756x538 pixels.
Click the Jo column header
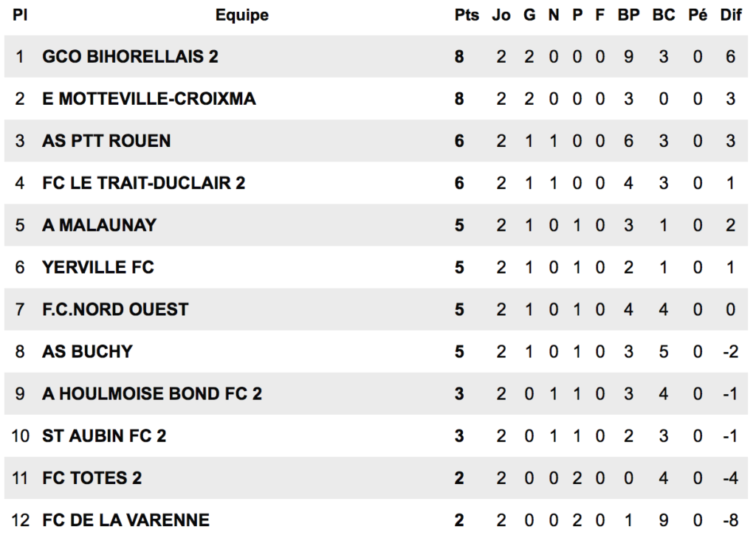coord(501,15)
